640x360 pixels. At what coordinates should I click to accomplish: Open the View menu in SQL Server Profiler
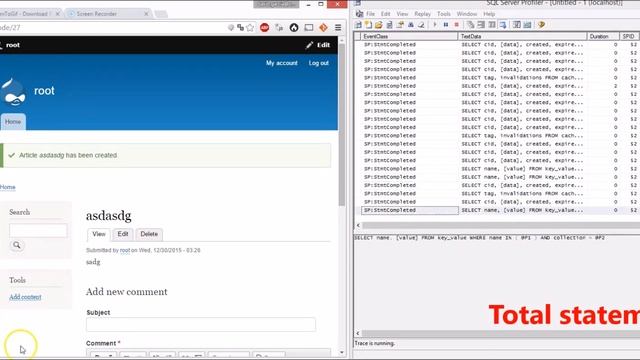pos(402,14)
